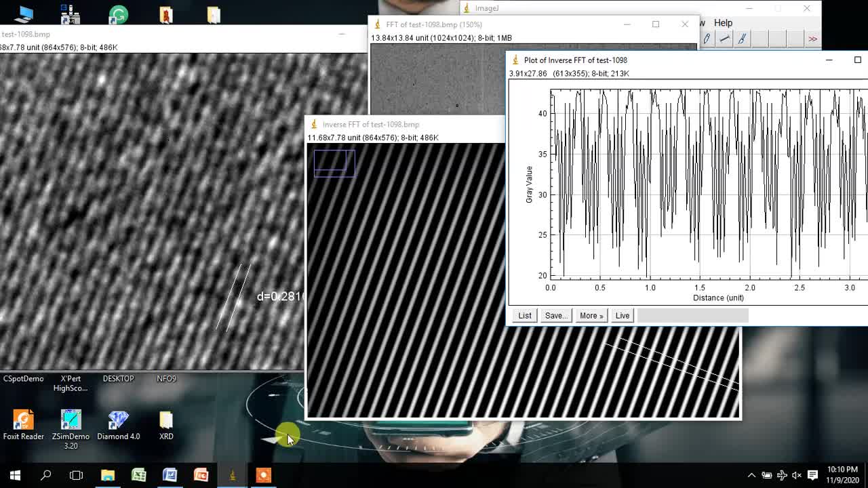Open PowerPoint from the taskbar
Screen dimensions: 868x488
(x=201, y=475)
